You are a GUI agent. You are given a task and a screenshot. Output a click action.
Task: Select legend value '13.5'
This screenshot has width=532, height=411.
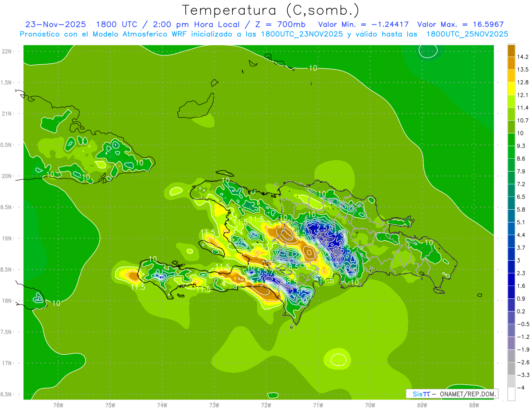tap(523, 70)
